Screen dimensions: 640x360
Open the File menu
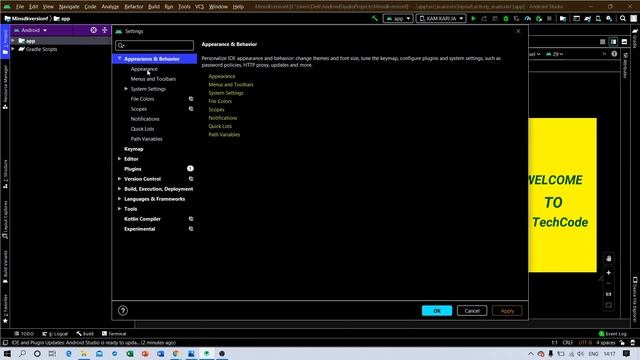click(20, 7)
